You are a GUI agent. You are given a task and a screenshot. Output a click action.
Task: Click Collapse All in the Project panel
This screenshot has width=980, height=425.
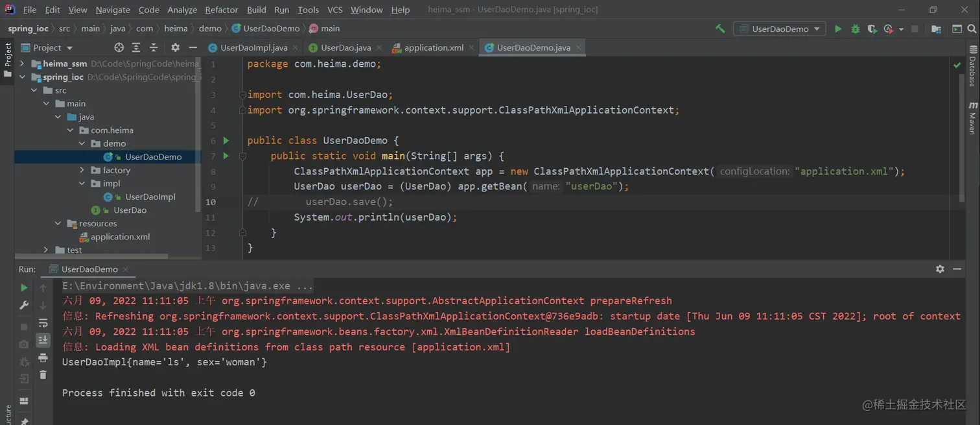[x=154, y=47]
